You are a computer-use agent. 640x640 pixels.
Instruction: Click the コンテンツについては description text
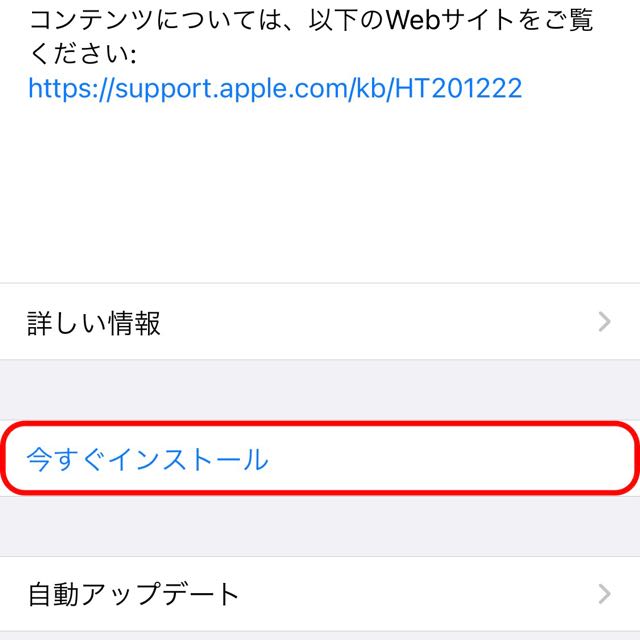311,37
